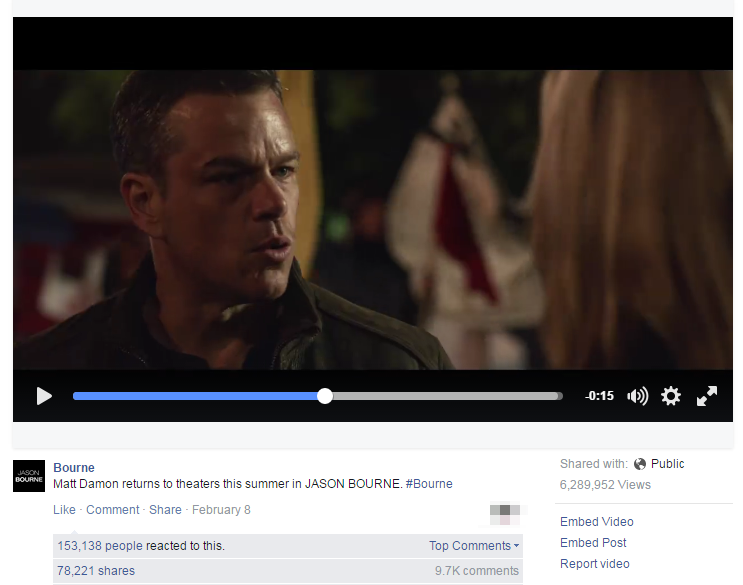This screenshot has height=585, width=743.
Task: Open the February 8 post date link
Action: click(221, 510)
